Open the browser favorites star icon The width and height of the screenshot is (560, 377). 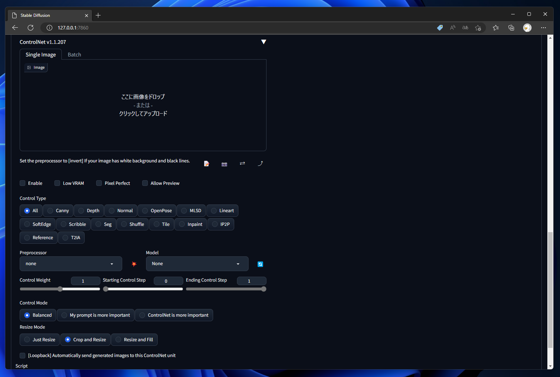[495, 27]
